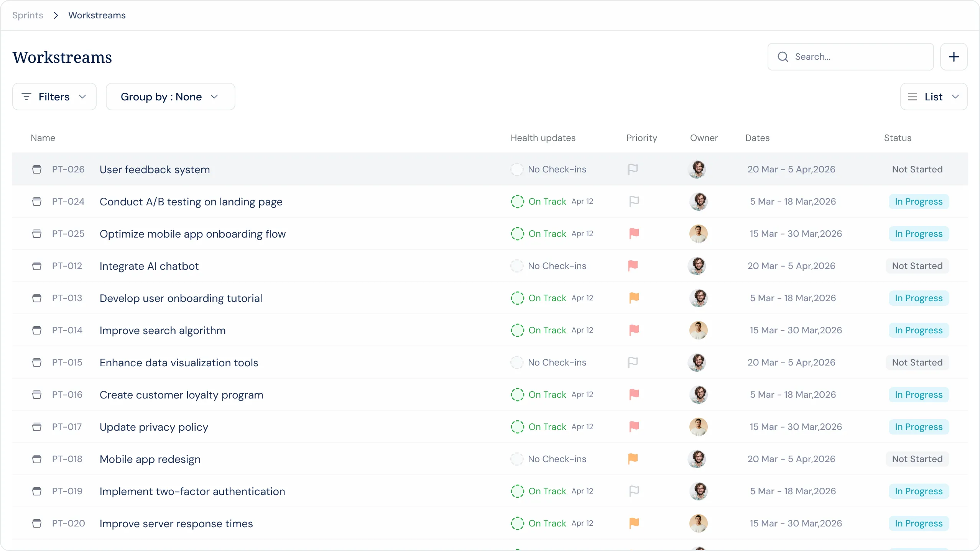Click the Status column header
Image resolution: width=980 pixels, height=551 pixels.
click(x=898, y=138)
